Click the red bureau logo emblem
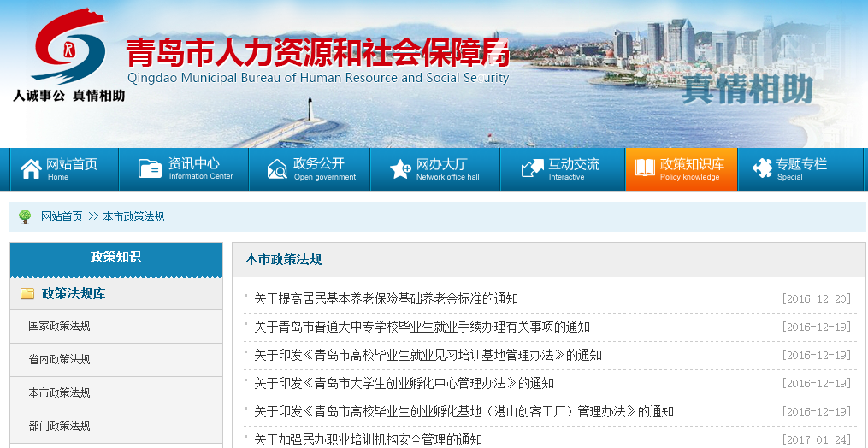868x448 pixels. pos(70,47)
